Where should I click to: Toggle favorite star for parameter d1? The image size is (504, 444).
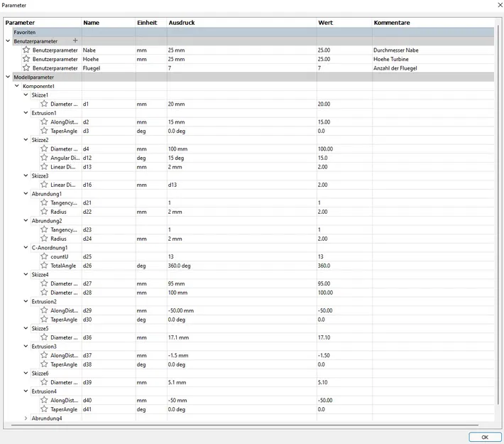pos(44,104)
